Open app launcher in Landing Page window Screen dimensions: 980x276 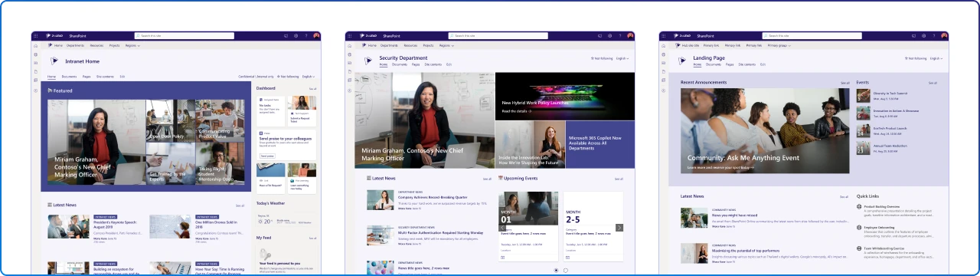click(663, 35)
